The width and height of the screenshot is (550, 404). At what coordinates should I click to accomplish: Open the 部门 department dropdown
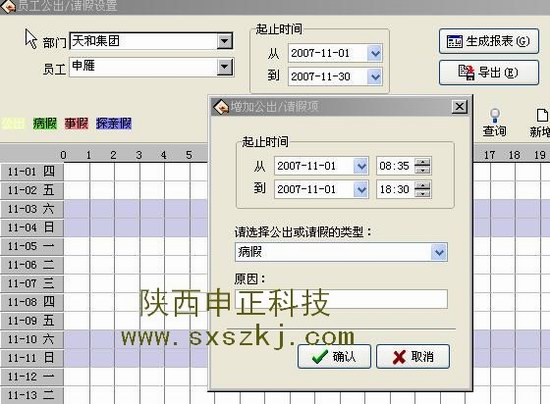point(224,41)
